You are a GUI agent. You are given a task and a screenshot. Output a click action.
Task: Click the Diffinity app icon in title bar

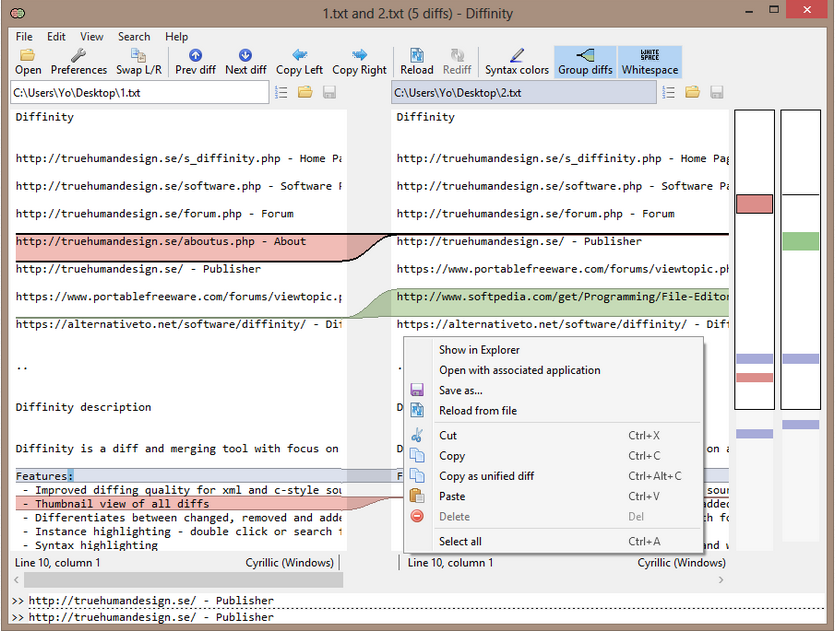coord(18,13)
